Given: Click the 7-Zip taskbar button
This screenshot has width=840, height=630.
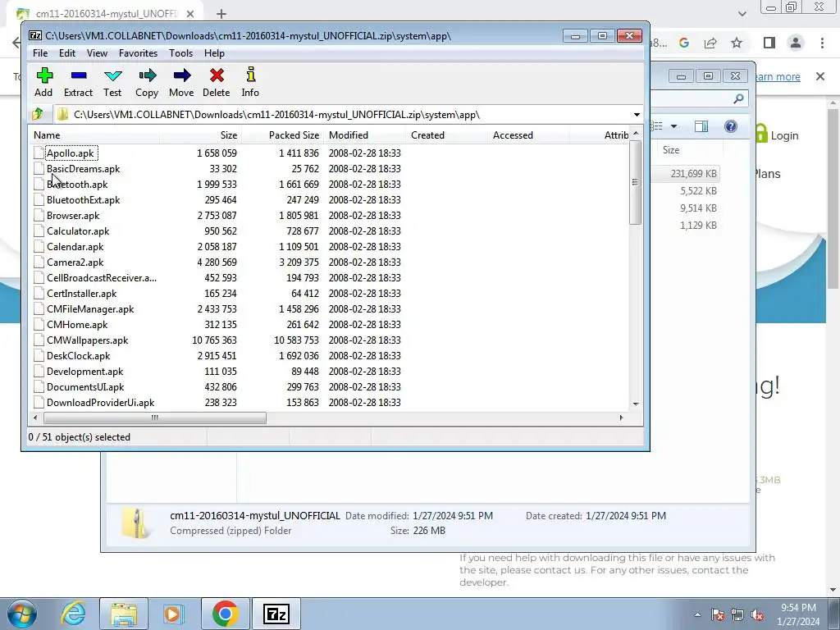Looking at the screenshot, I should (x=276, y=614).
